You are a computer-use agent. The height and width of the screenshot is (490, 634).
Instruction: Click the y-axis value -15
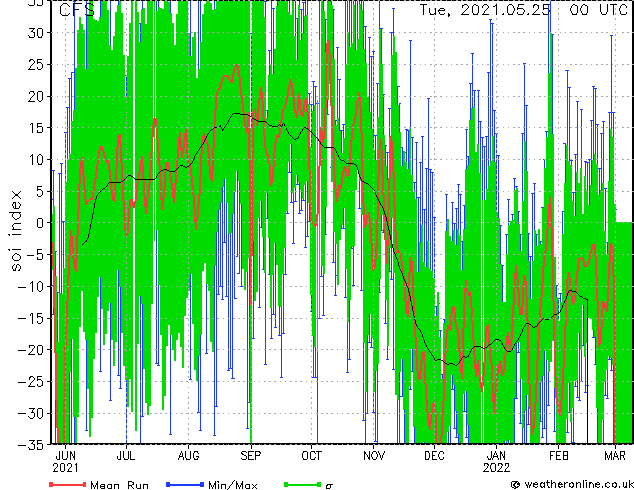click(31, 318)
